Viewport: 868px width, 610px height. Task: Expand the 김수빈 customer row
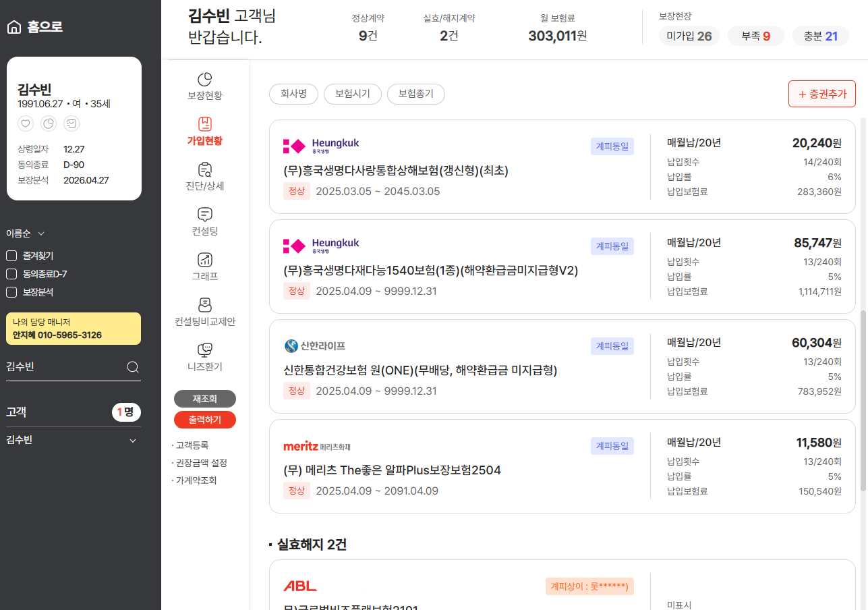(73, 439)
